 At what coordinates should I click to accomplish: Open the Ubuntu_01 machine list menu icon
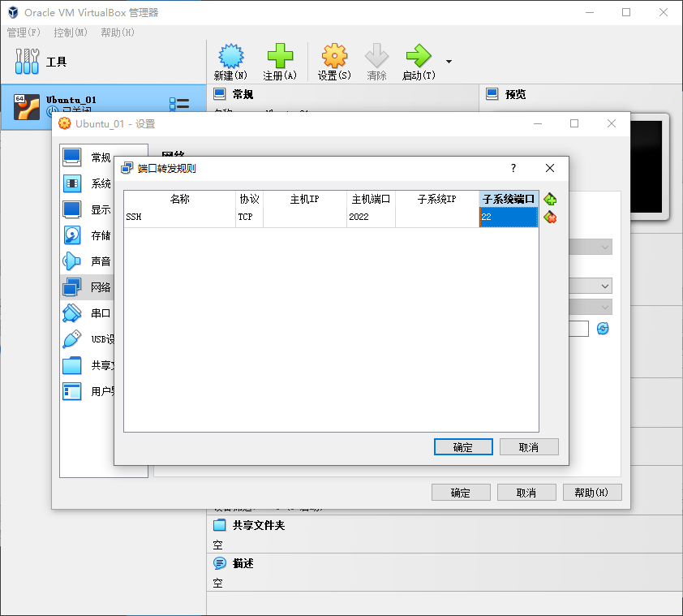[179, 104]
